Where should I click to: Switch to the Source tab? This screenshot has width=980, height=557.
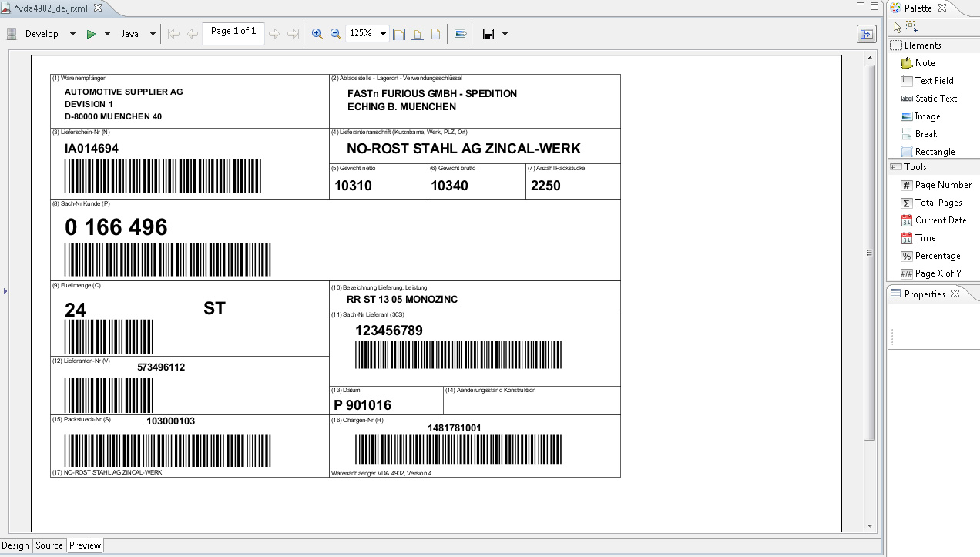pyautogui.click(x=49, y=545)
